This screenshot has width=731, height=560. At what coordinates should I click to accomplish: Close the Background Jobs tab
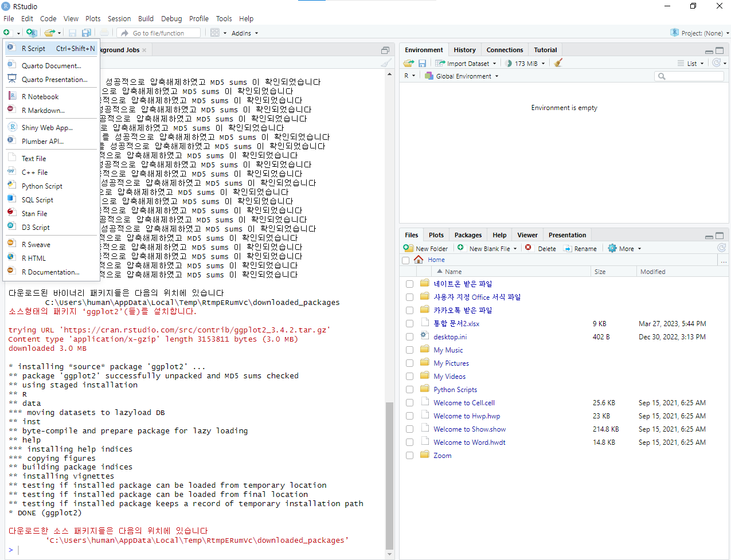click(144, 50)
